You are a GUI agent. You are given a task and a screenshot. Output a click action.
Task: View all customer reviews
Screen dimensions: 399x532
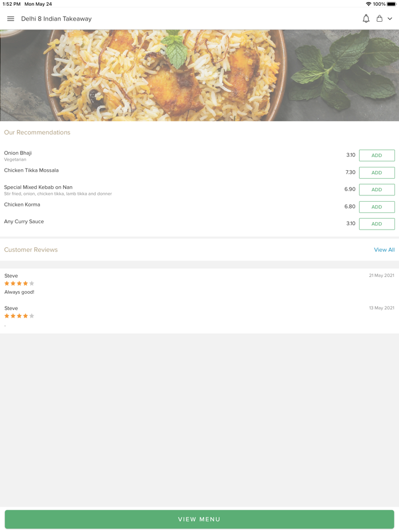pos(384,250)
